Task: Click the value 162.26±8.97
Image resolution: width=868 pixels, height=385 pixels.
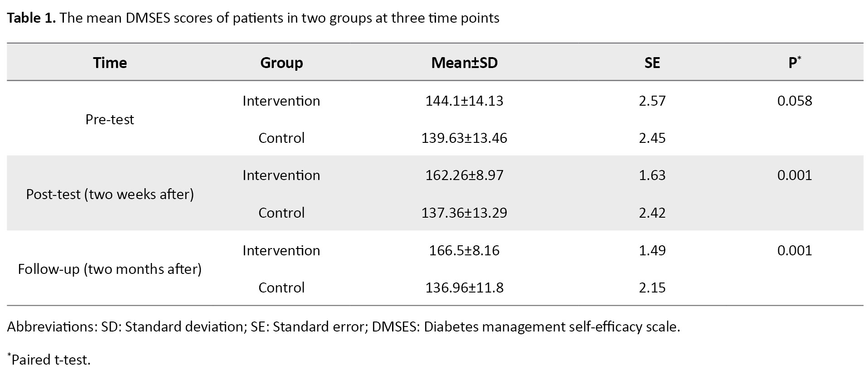Action: [x=464, y=175]
